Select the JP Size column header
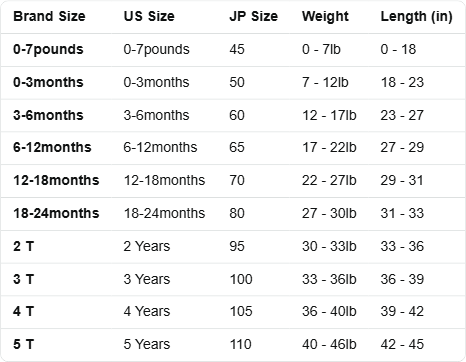 pyautogui.click(x=253, y=16)
